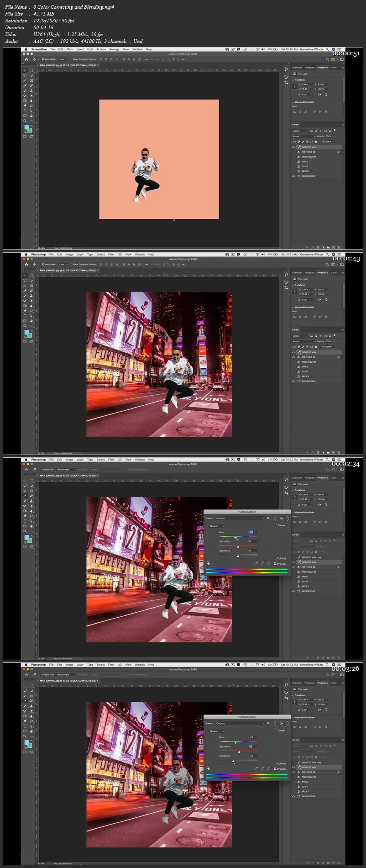366x868 pixels.
Task: Open Normal blend mode dropdown in 00:00:51 frame
Action: (303, 136)
